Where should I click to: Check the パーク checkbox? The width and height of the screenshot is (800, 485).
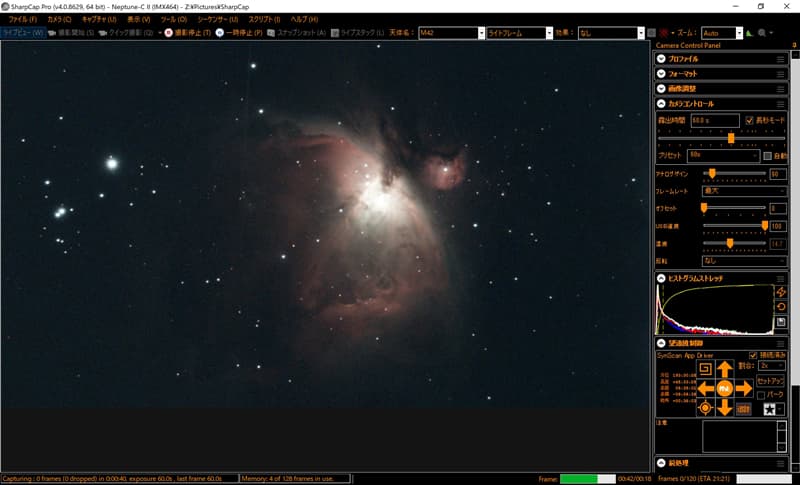(x=761, y=394)
